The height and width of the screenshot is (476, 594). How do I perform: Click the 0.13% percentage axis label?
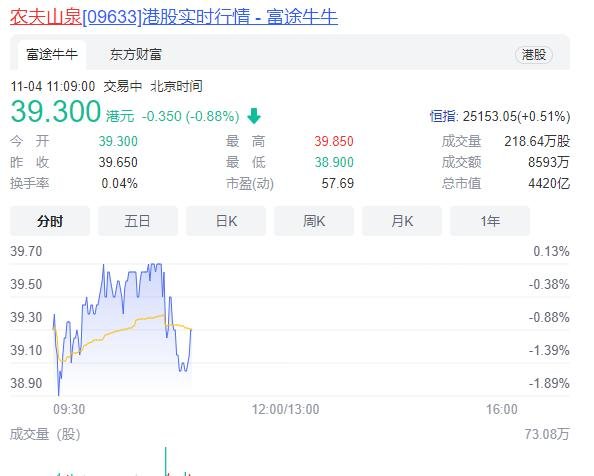552,251
